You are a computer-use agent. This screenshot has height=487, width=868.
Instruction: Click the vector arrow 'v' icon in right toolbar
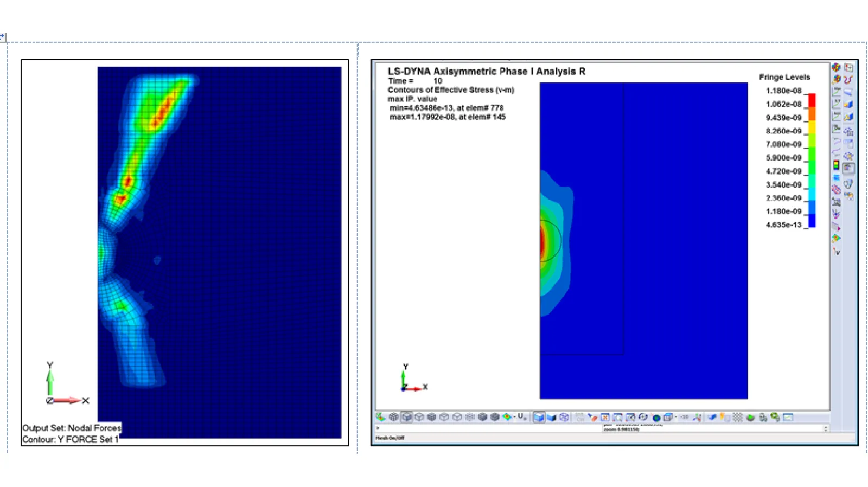click(836, 252)
